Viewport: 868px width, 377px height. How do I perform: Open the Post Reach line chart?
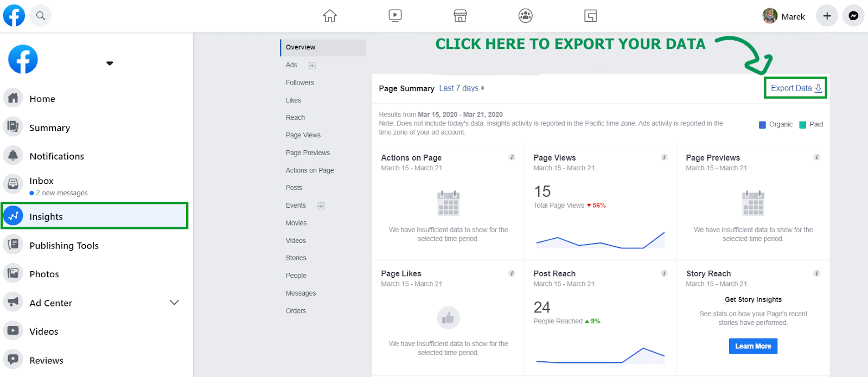pyautogui.click(x=600, y=355)
